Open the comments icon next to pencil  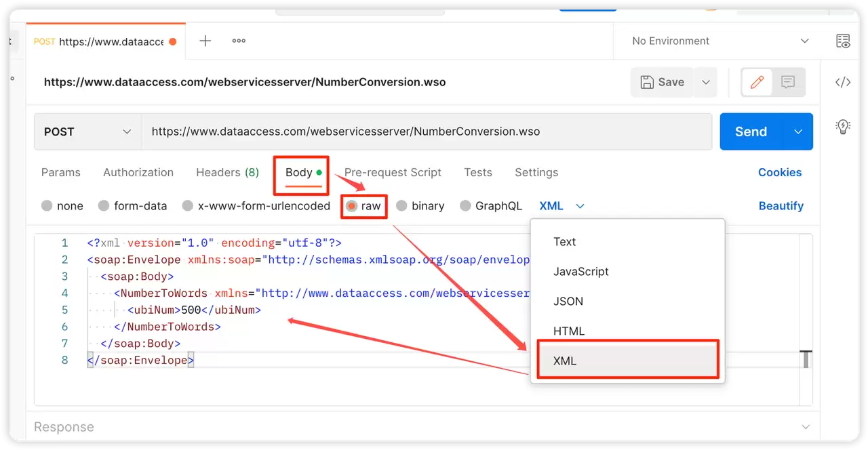788,82
